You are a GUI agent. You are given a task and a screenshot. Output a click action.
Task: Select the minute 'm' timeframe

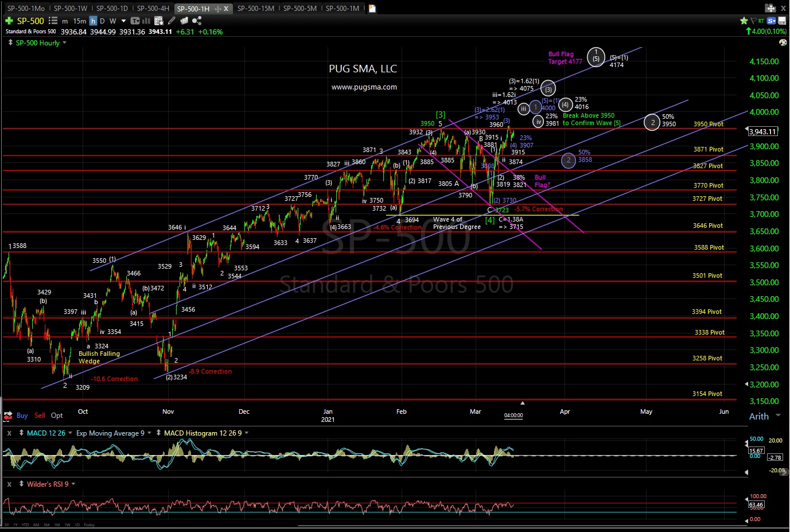click(x=65, y=21)
